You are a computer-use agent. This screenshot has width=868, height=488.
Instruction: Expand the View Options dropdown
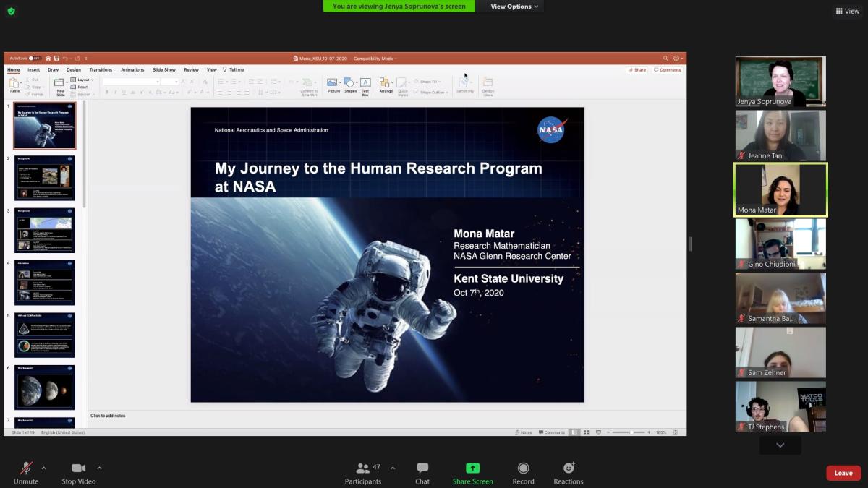click(514, 7)
